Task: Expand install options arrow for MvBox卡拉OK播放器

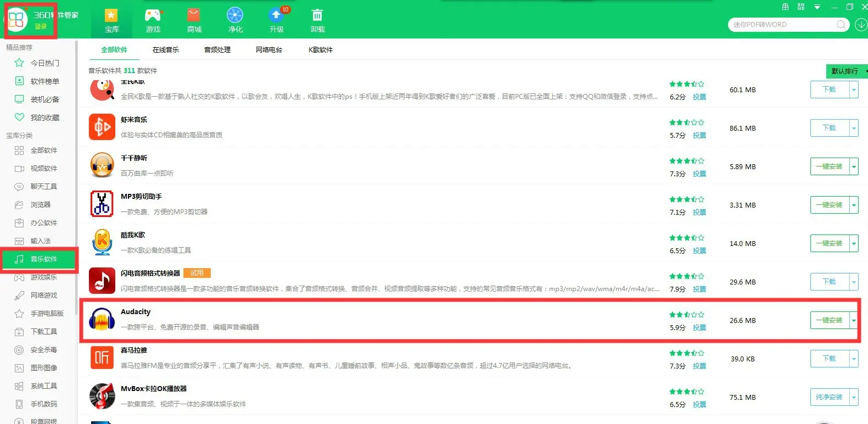Action: coord(854,397)
